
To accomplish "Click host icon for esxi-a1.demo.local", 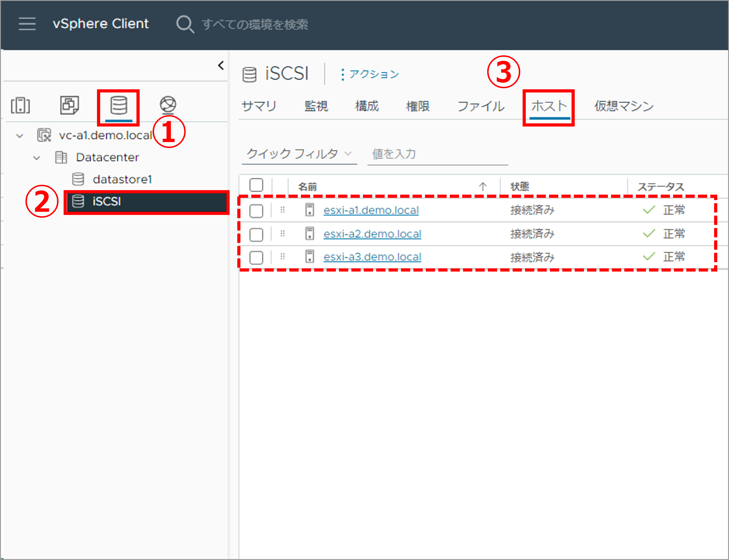I will pos(310,210).
